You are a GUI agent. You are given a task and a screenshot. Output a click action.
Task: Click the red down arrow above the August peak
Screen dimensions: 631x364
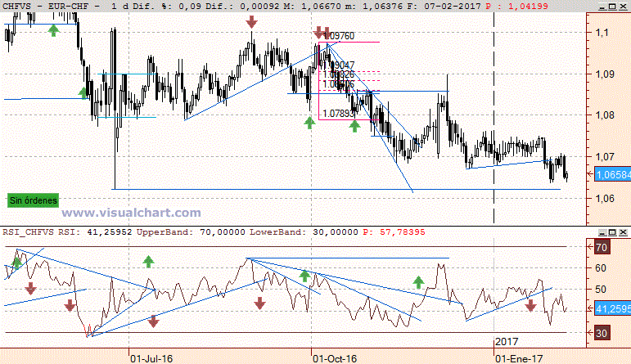click(x=251, y=22)
